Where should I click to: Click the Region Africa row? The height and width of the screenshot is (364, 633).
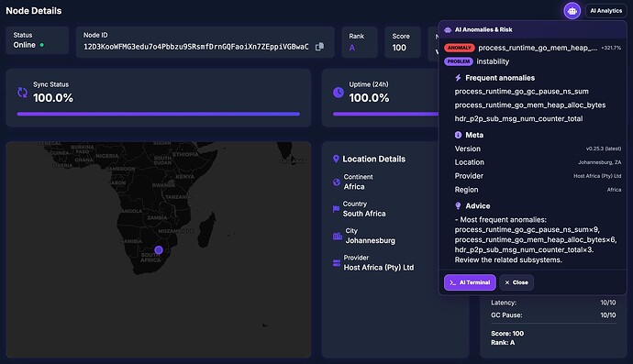538,190
